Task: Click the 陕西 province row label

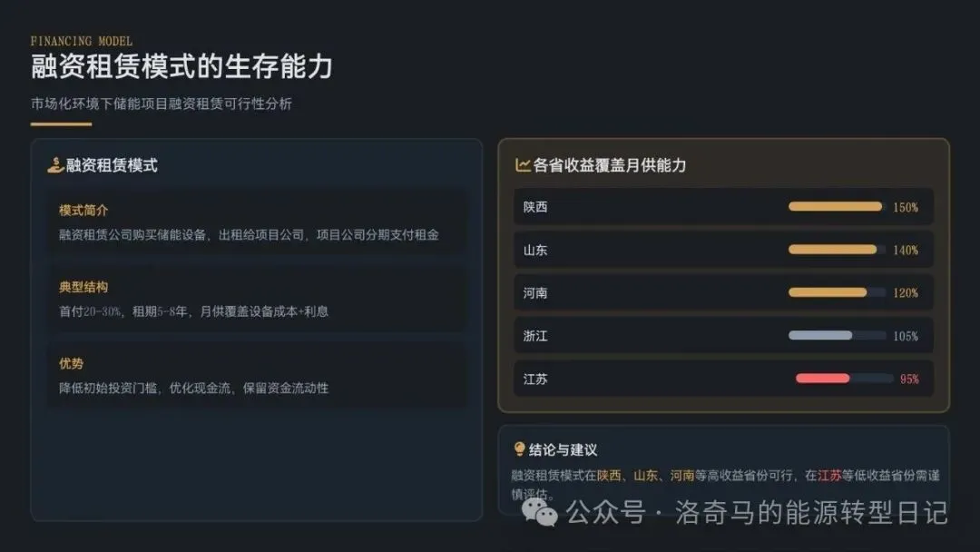Action: 535,207
